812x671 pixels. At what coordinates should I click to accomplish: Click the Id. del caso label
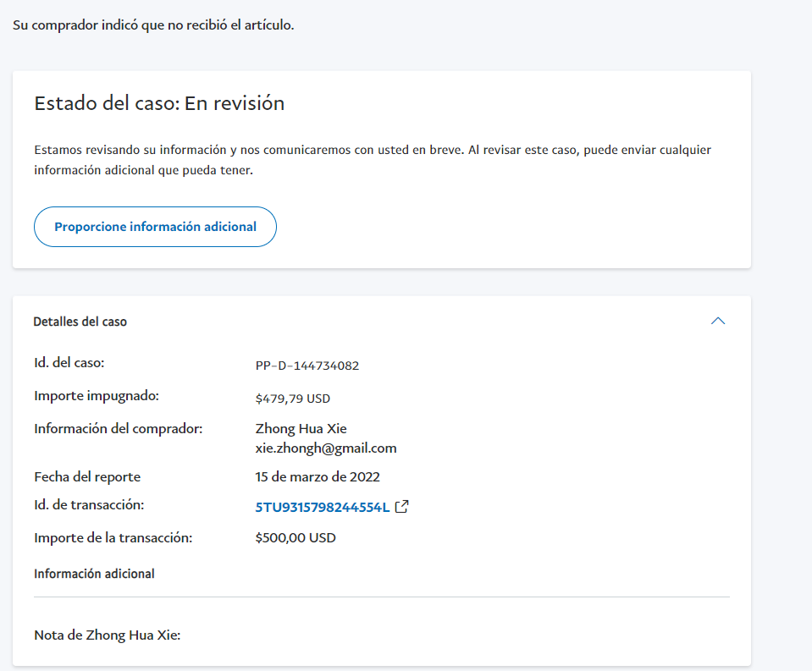click(x=69, y=363)
